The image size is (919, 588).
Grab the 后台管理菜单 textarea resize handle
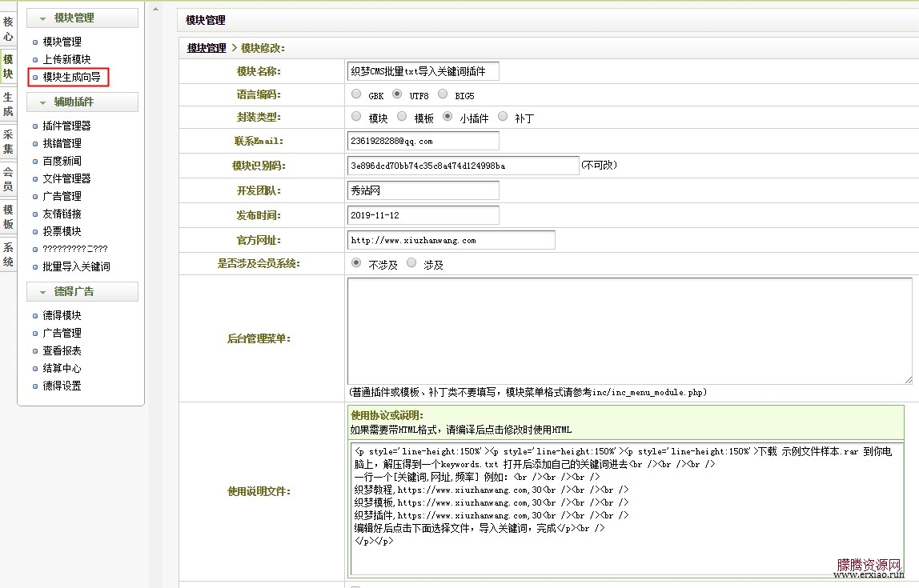[909, 380]
